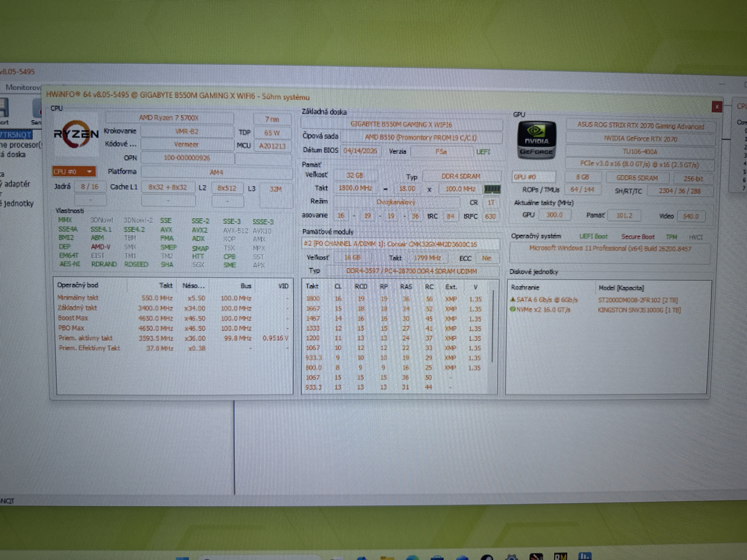
Task: Click the 'Bus' column header
Action: click(246, 286)
